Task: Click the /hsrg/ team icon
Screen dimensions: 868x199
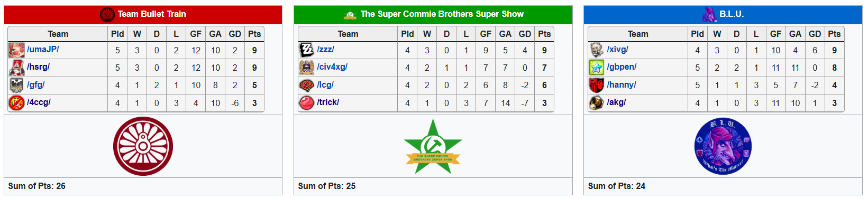Action: pos(16,68)
